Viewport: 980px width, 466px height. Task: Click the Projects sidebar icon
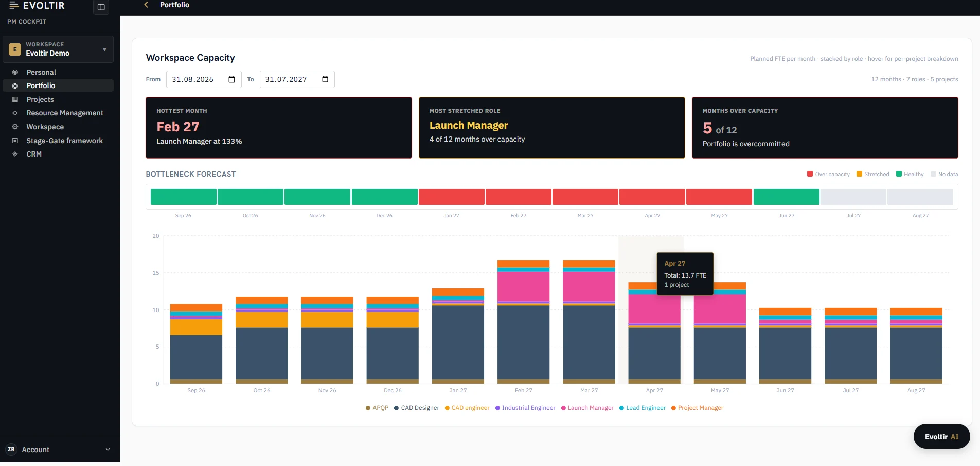pyautogui.click(x=15, y=99)
